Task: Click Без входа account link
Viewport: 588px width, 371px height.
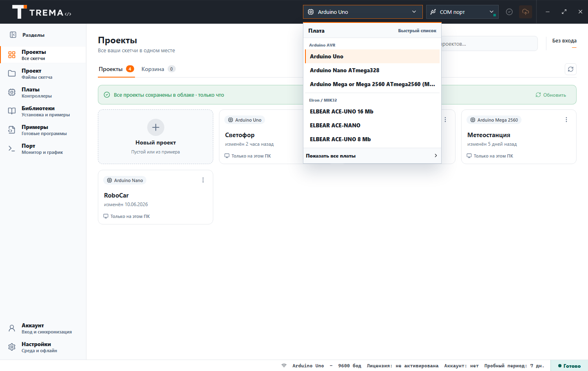Action: [564, 41]
